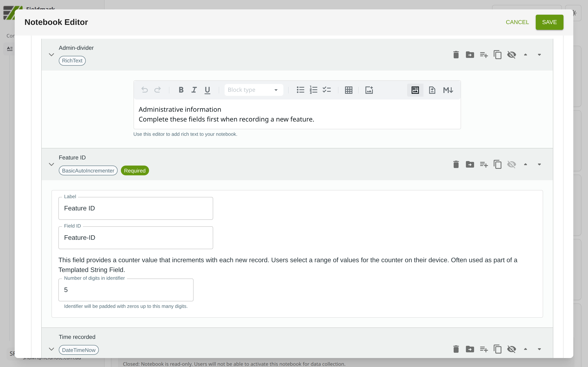Toggle checklist formatting in editor
Viewport: 588px width, 367px height.
point(326,90)
